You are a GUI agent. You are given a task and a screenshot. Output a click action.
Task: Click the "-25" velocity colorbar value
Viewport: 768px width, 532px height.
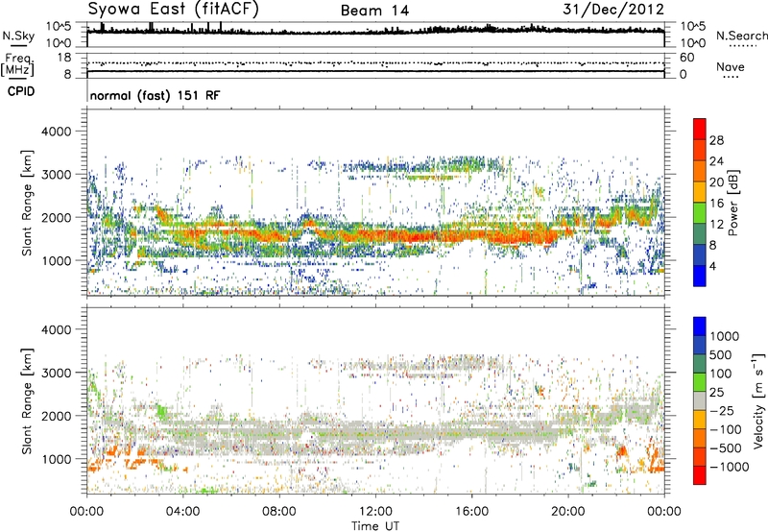pyautogui.click(x=722, y=410)
